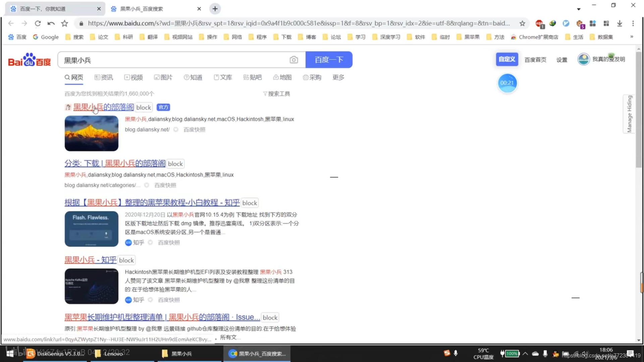Switch to the 视频 tab
644x362 pixels.
(x=133, y=77)
